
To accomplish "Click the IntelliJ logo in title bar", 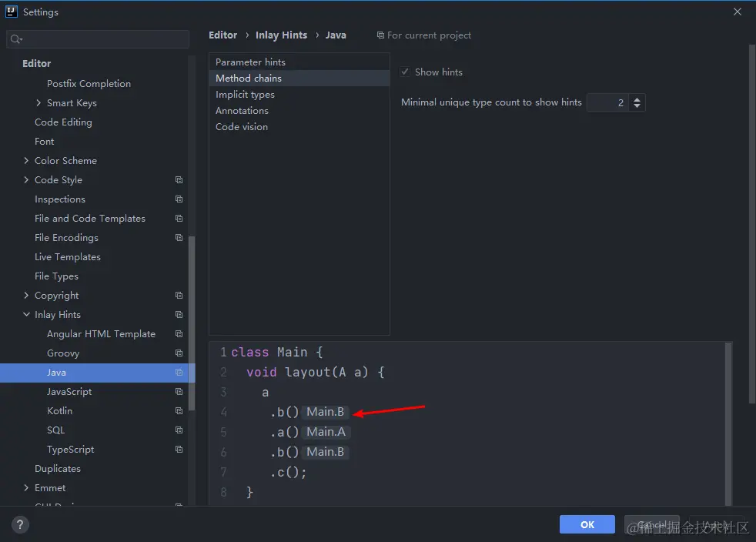I will tap(11, 12).
